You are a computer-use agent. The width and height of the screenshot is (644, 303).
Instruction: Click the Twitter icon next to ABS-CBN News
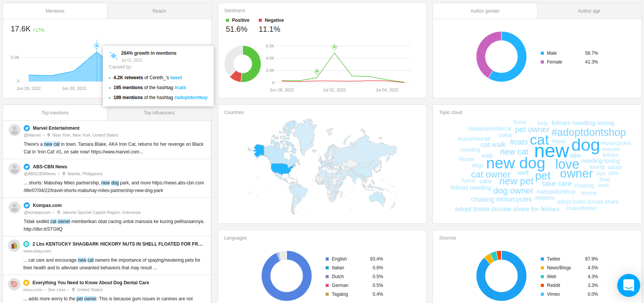27,167
